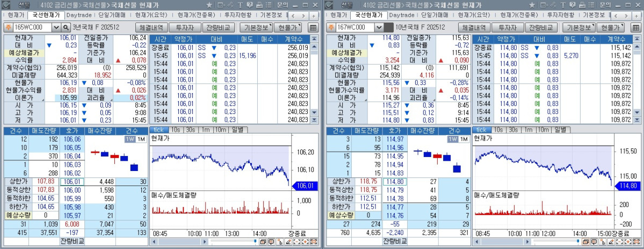Click the grid layout icon in left window
Image resolution: width=644 pixels, height=249 pixels.
[313, 27]
